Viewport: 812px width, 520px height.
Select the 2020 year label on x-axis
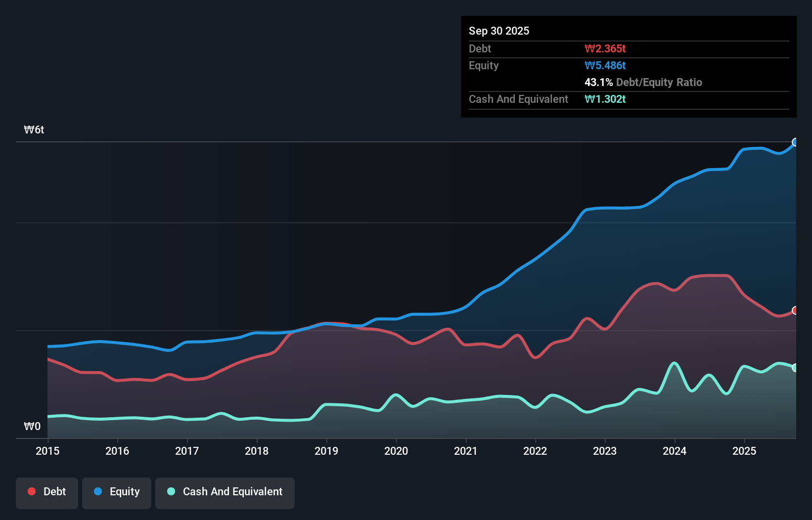(x=396, y=451)
